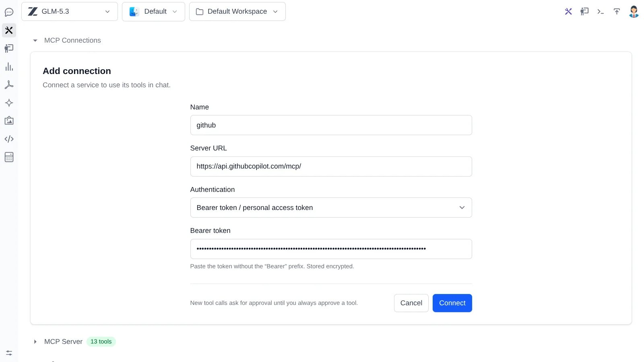Screen dimensions: 644x362
Task: Open the code brackets sidebar icon
Action: point(9,139)
